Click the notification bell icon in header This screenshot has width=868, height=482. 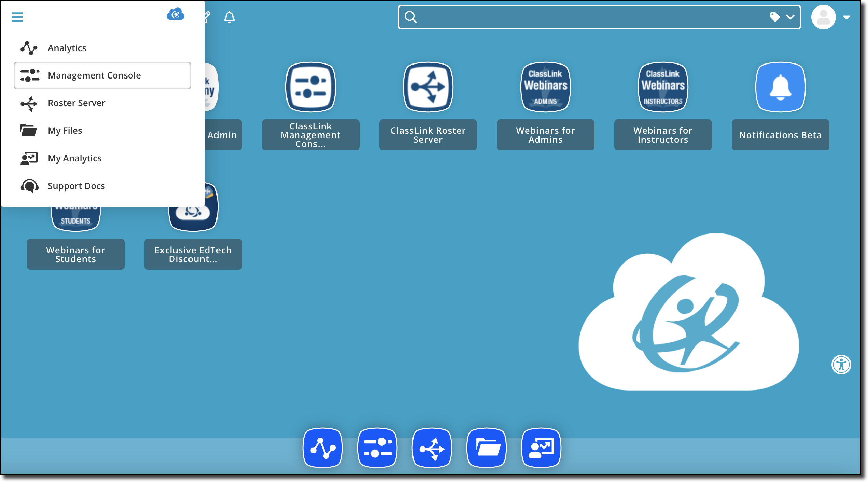tap(229, 17)
